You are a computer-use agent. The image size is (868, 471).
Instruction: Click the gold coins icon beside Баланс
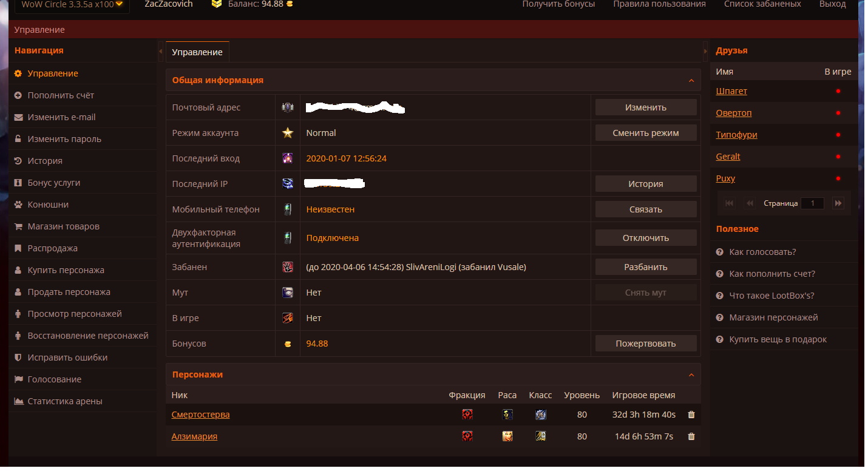(x=217, y=4)
